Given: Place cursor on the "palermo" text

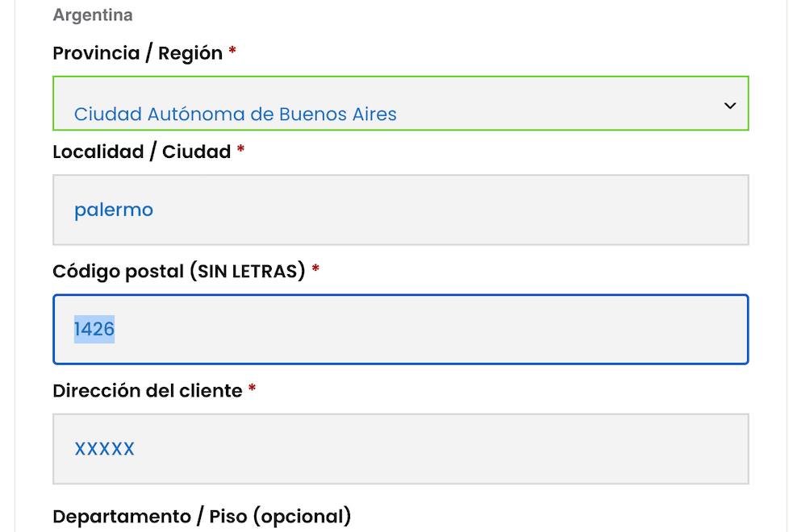Looking at the screenshot, I should tap(114, 210).
